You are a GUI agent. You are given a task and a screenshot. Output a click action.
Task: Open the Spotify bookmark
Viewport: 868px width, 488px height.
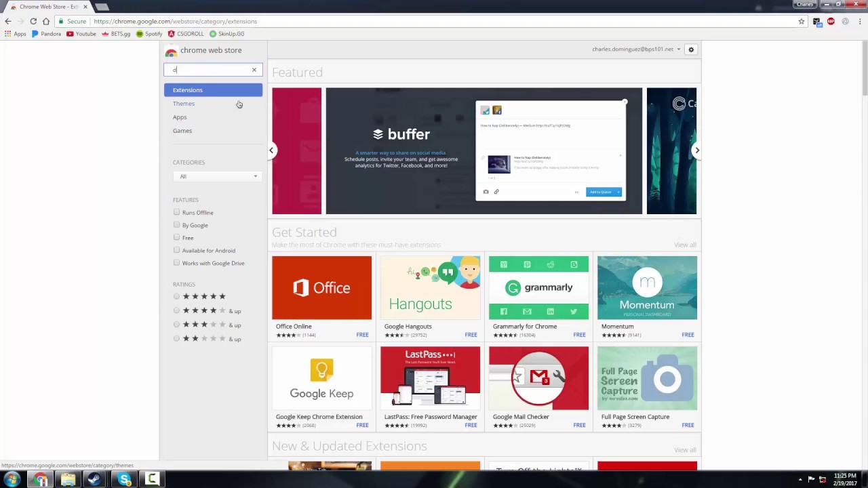[149, 34]
